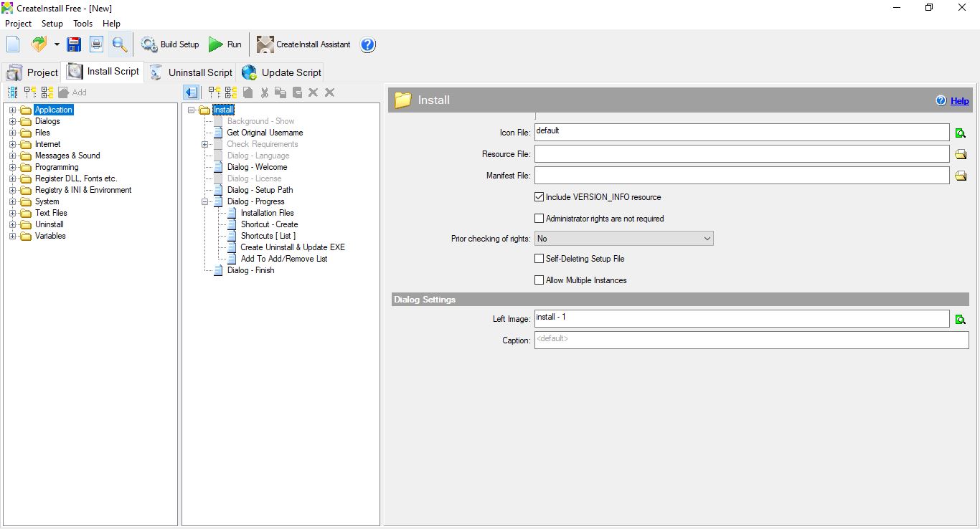Open the Project menu in the menu bar
Viewport: 980px width, 529px height.
[x=19, y=24]
